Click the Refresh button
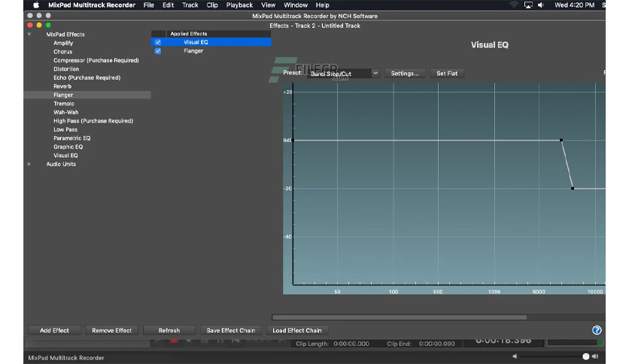The image size is (629, 364). pyautogui.click(x=169, y=330)
